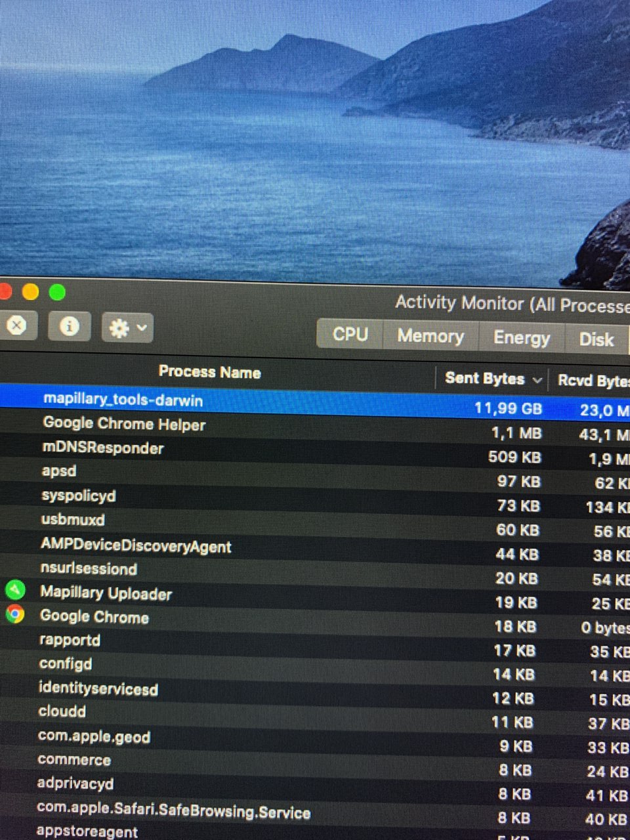630x840 pixels.
Task: Click the Mapillary Uploader app icon
Action: tap(14, 590)
